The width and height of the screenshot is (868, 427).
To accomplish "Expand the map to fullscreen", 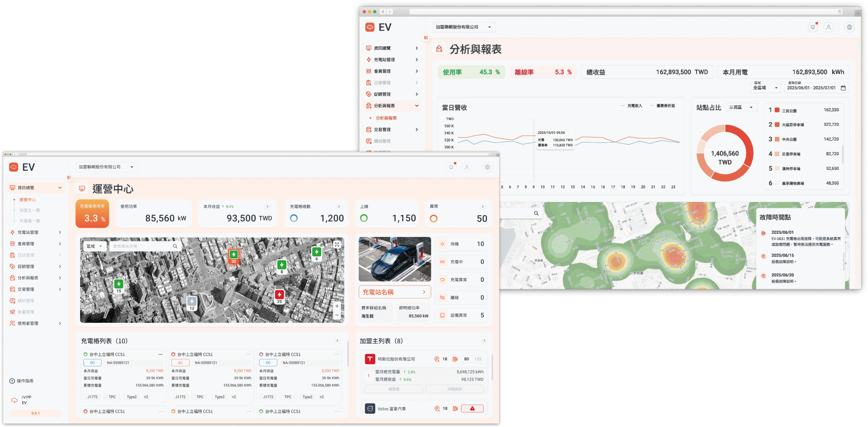I will point(337,244).
